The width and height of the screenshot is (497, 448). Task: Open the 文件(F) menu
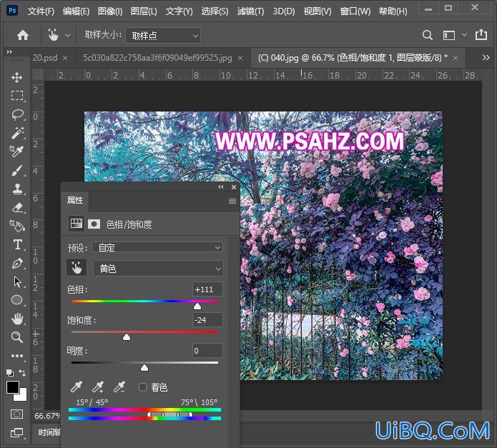tap(41, 11)
